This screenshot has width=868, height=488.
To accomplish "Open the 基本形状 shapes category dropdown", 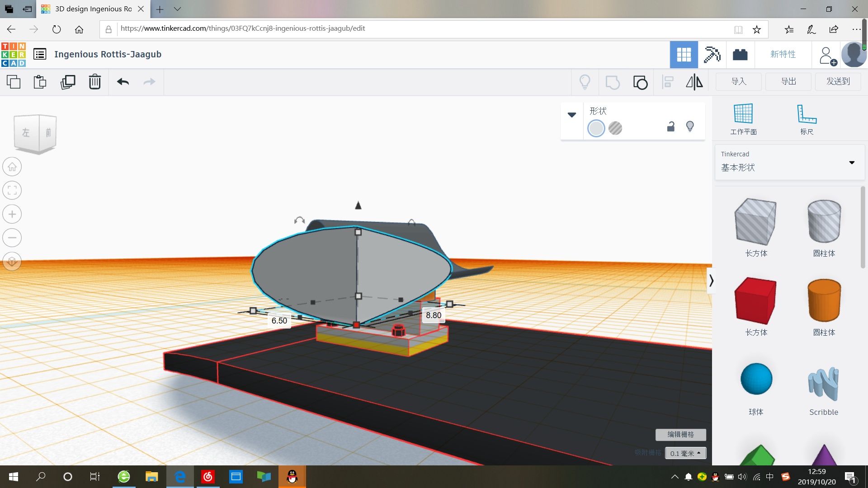I will pos(789,162).
